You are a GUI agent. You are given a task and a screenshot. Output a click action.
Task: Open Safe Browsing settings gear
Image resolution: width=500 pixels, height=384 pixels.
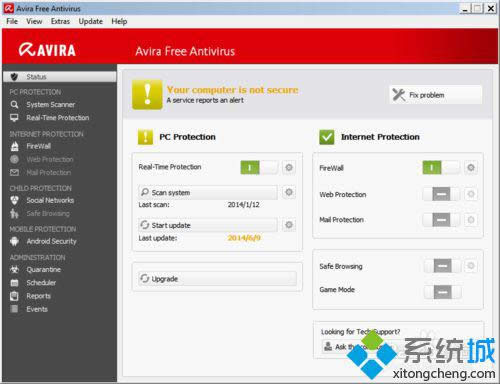pos(471,266)
